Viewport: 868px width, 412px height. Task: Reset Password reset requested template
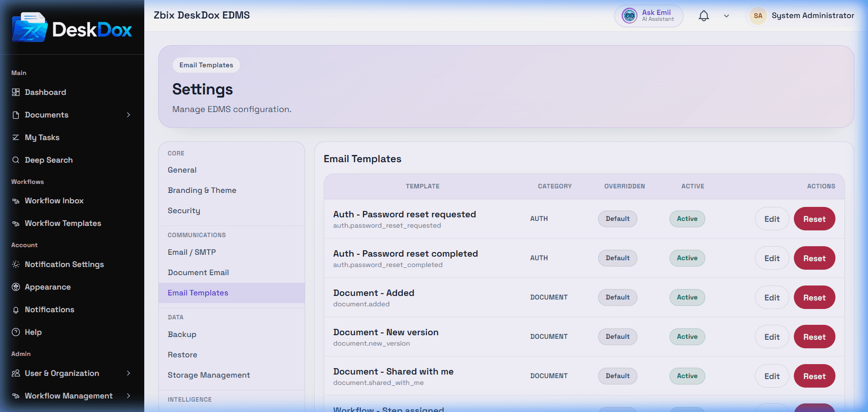pyautogui.click(x=814, y=219)
